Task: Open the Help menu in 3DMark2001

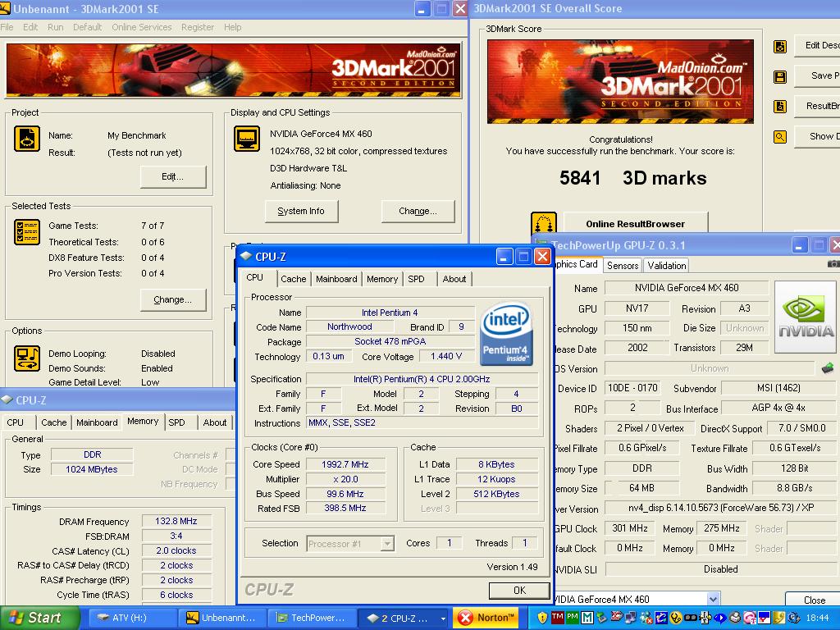Action: point(232,27)
